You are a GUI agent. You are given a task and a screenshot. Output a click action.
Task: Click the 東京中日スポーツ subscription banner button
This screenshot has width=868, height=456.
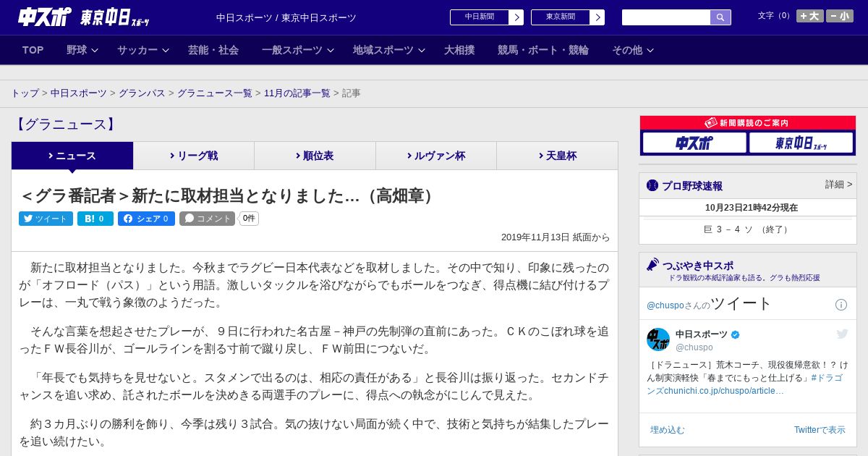(x=801, y=143)
